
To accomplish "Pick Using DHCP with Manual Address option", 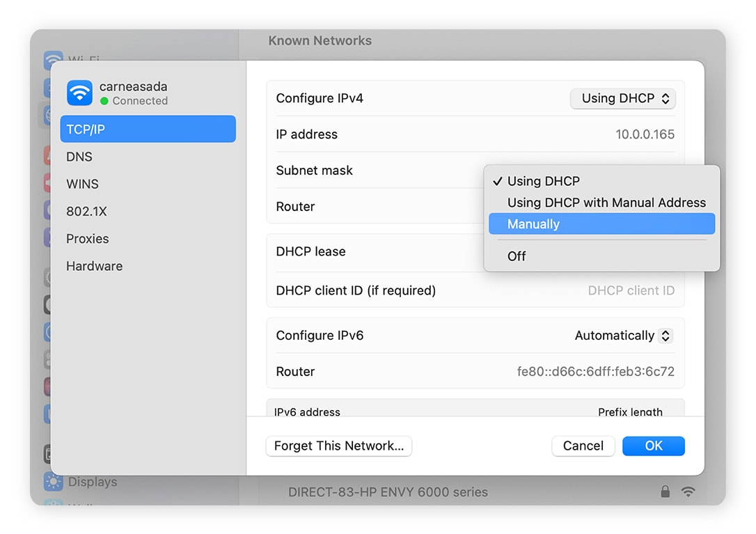I will 606,202.
